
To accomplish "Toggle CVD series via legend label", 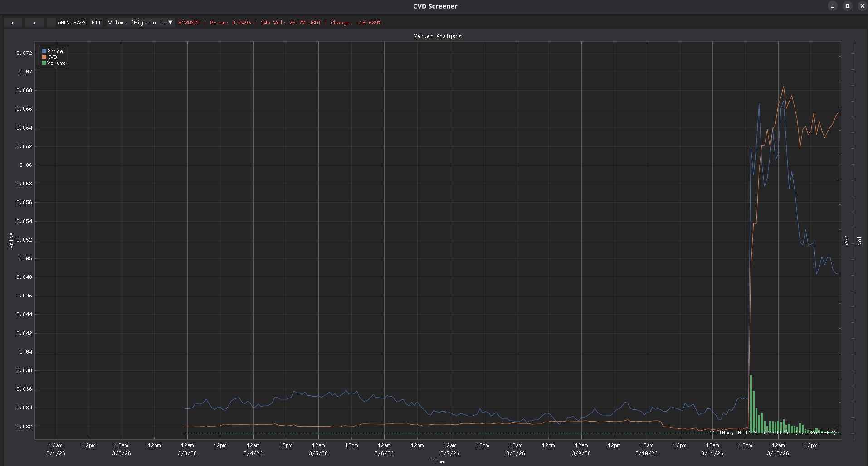I will coord(52,57).
